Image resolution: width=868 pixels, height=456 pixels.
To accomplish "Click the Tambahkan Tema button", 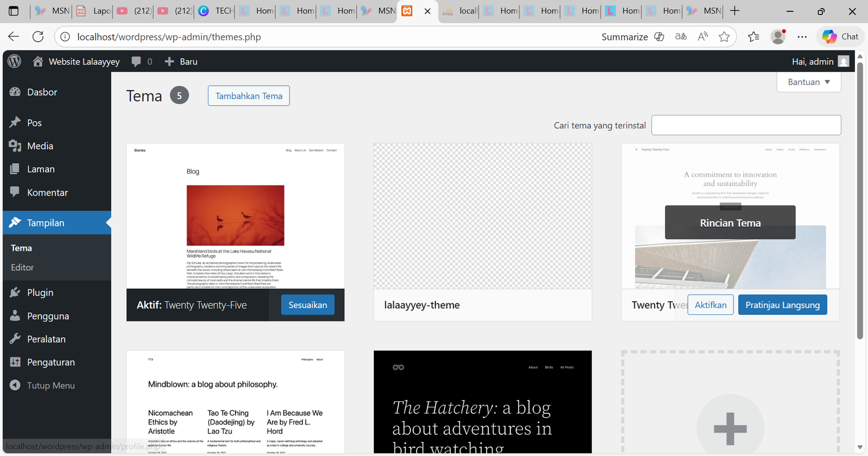I will pyautogui.click(x=248, y=96).
